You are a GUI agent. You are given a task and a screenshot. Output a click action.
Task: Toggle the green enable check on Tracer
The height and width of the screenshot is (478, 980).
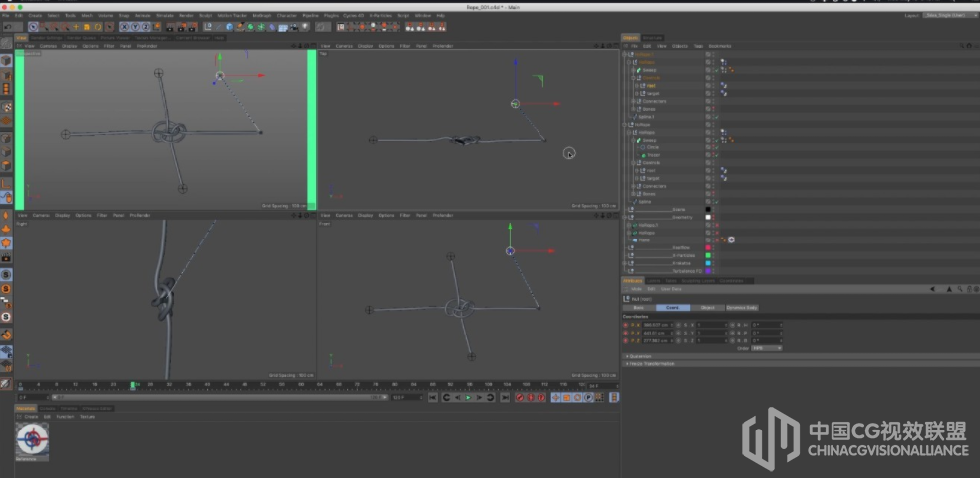[x=717, y=155]
